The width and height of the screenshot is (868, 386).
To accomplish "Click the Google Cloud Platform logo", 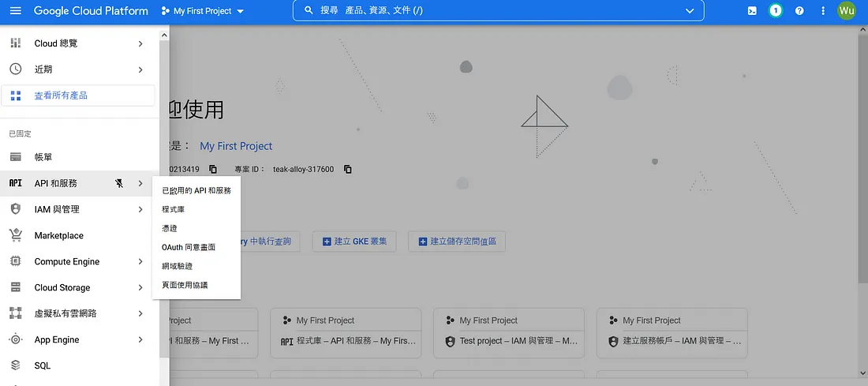I will pos(91,11).
